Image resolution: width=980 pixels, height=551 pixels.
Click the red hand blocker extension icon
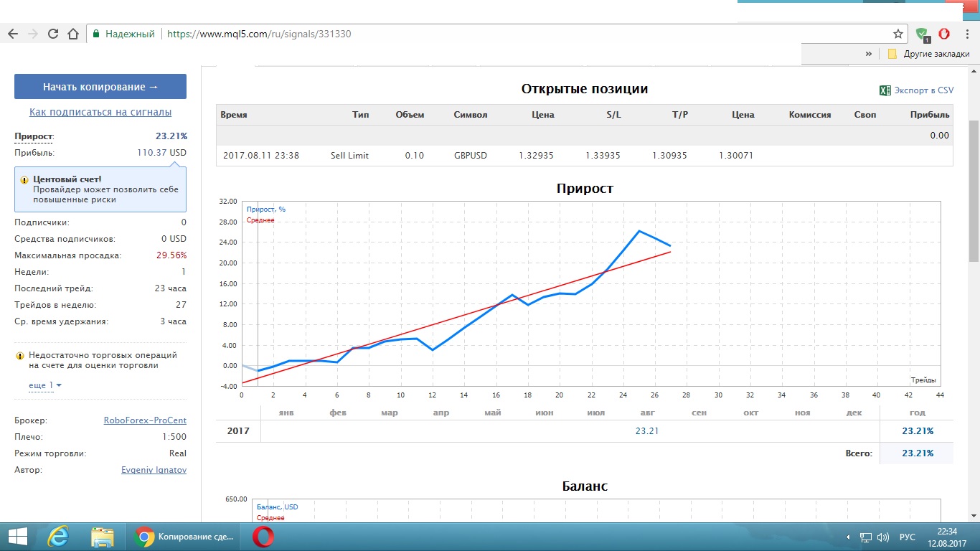click(944, 34)
